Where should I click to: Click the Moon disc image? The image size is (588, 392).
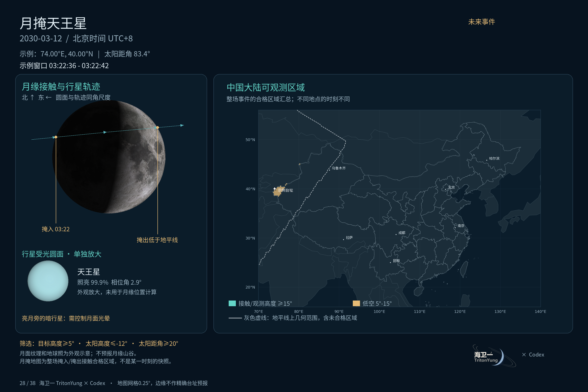click(x=109, y=157)
